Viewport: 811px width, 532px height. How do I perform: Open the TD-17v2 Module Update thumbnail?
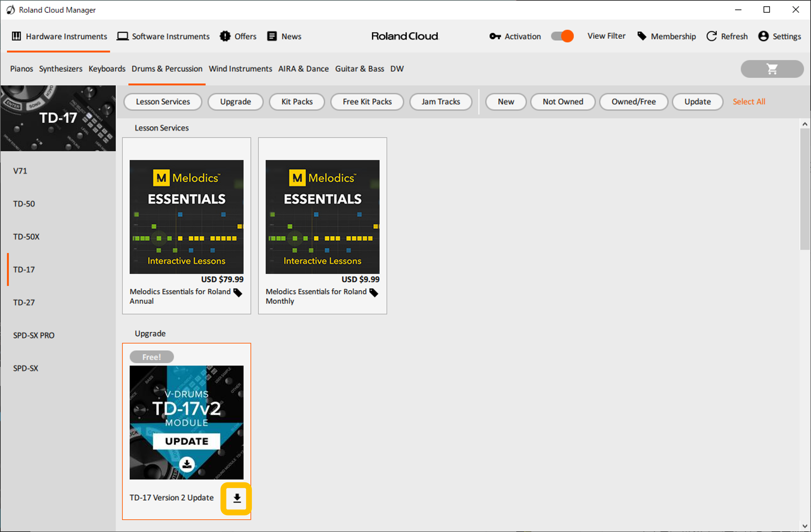tap(186, 422)
